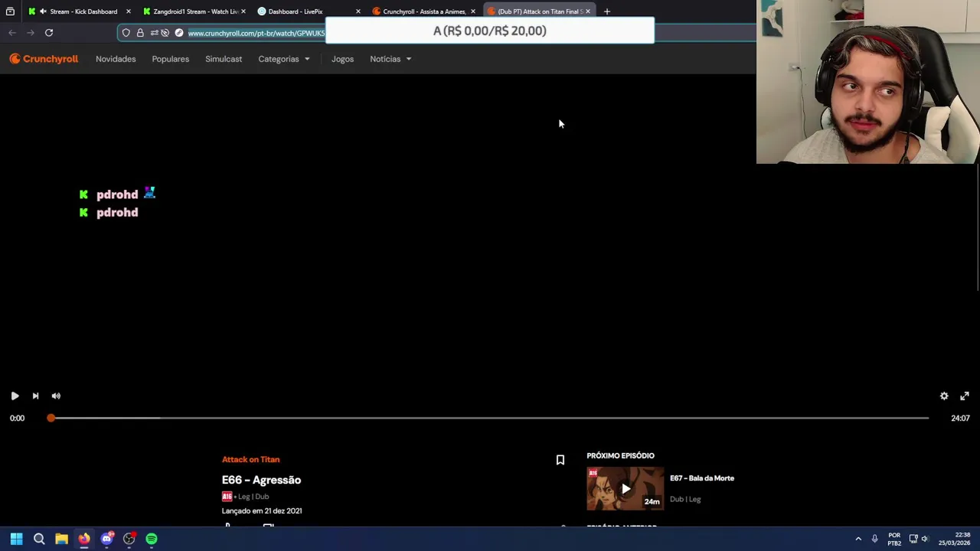The height and width of the screenshot is (551, 980).
Task: Open the browser tab list button
Action: click(10, 11)
